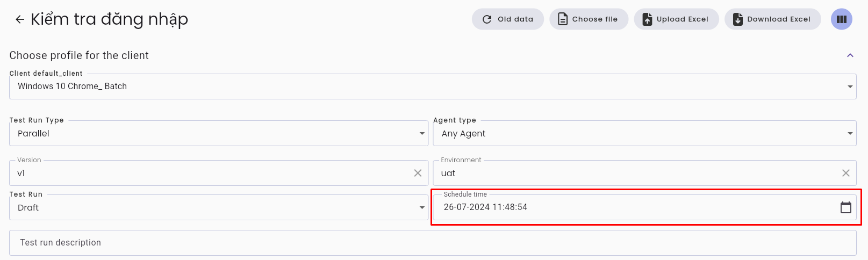868x260 pixels.
Task: Click the Choose file button
Action: click(589, 19)
